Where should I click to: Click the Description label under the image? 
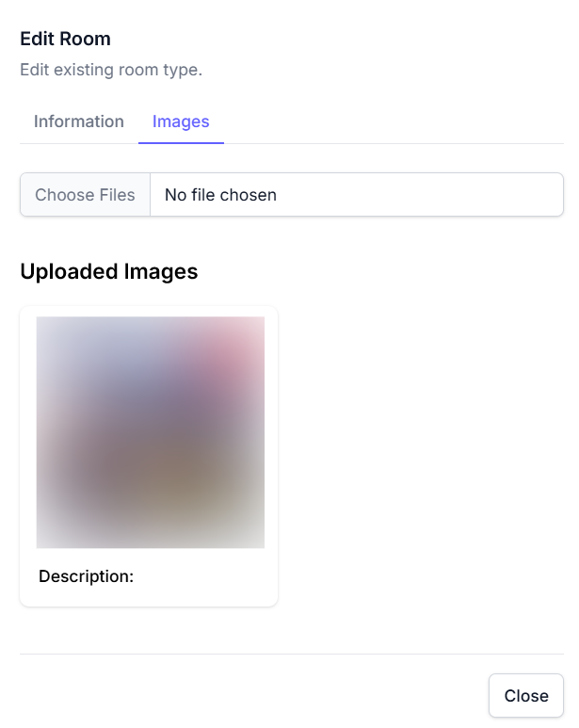(x=87, y=575)
